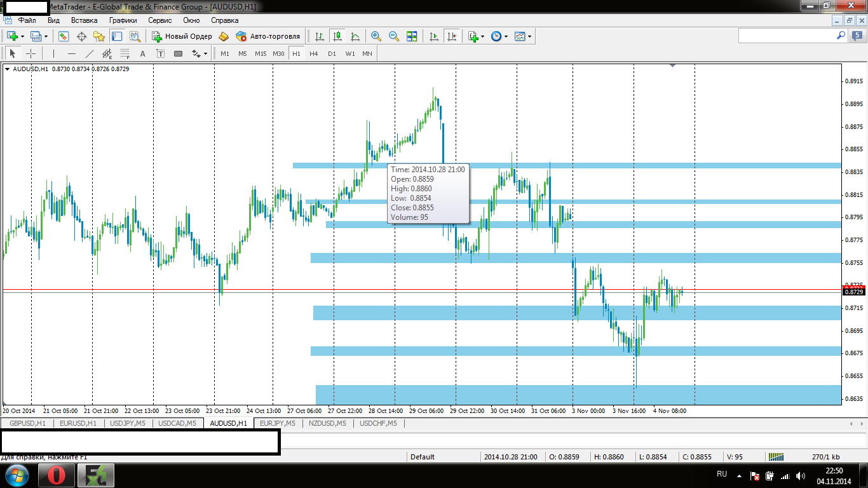868x488 pixels.
Task: Zoom out the chart
Action: coord(394,36)
